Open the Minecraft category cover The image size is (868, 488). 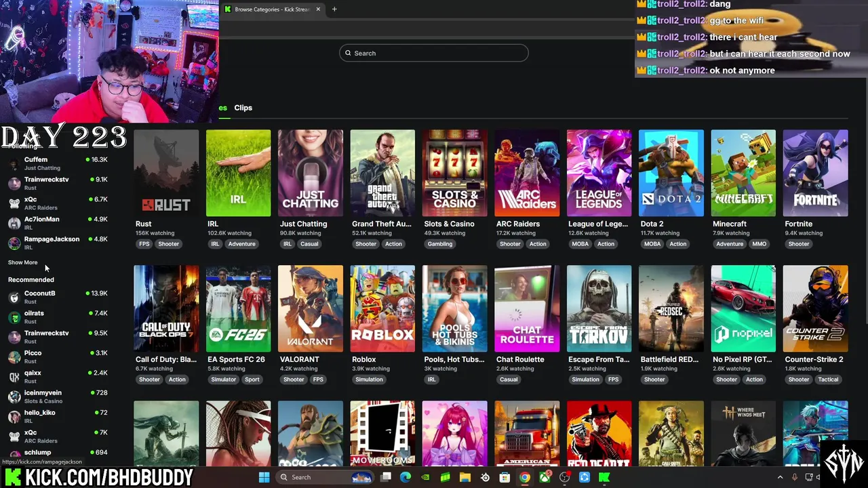[743, 173]
